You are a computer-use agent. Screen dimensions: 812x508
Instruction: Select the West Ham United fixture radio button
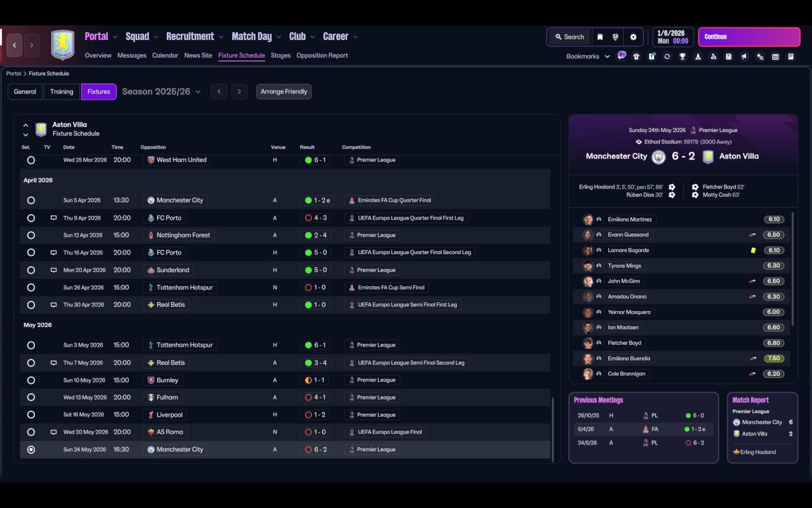pos(31,160)
